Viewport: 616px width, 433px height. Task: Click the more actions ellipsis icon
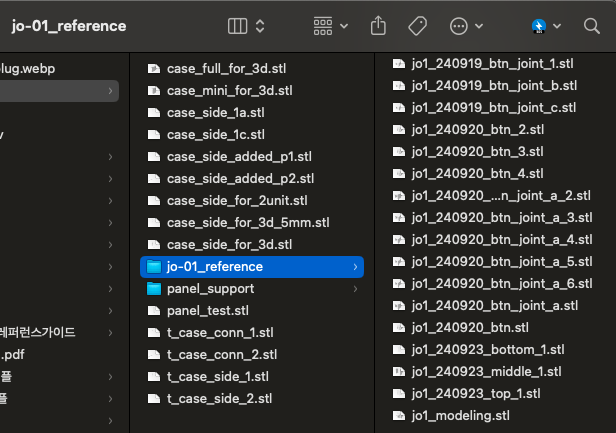point(458,26)
